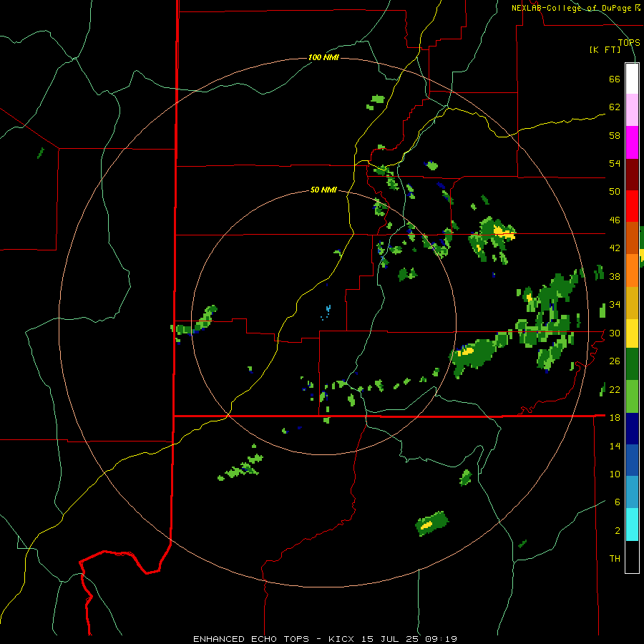Screen dimensions: 644x644
Task: Click the 38 scale value
Action: click(x=615, y=276)
